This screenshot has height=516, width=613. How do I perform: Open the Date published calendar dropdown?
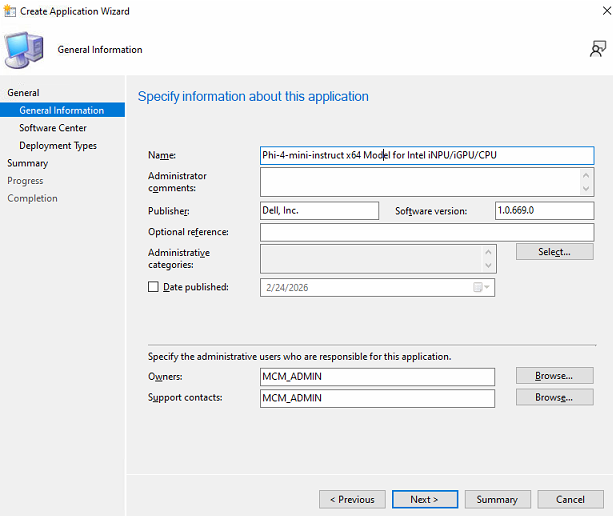pos(481,288)
